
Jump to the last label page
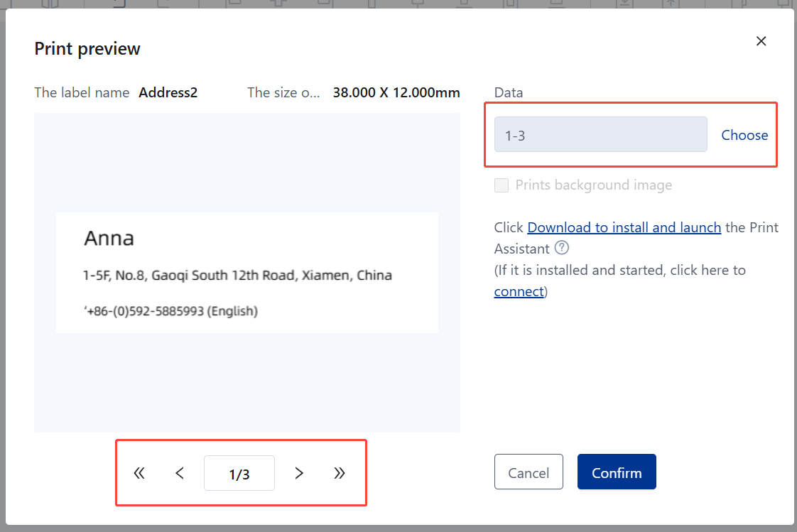[340, 473]
